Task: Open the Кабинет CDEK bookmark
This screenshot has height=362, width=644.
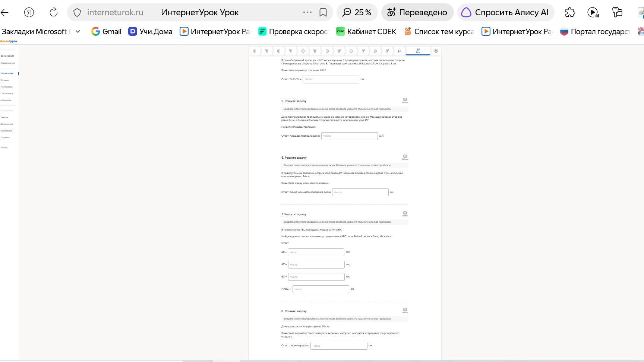Action: click(x=366, y=32)
